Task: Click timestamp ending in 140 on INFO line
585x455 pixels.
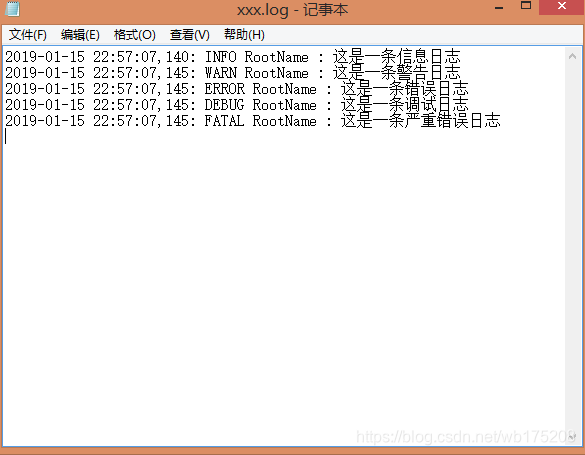Action: tap(100, 57)
